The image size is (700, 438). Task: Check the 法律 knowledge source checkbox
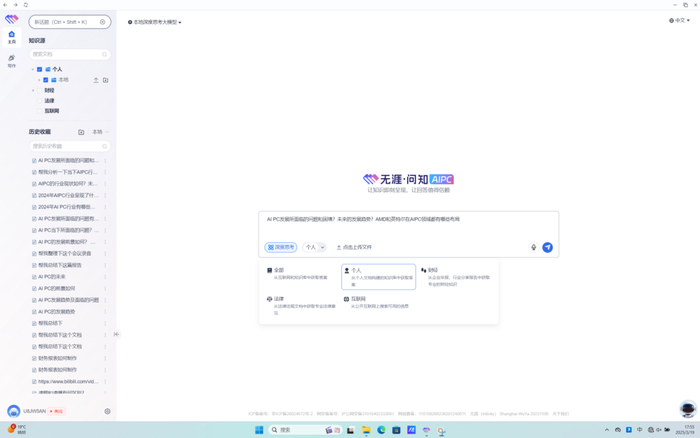point(39,101)
